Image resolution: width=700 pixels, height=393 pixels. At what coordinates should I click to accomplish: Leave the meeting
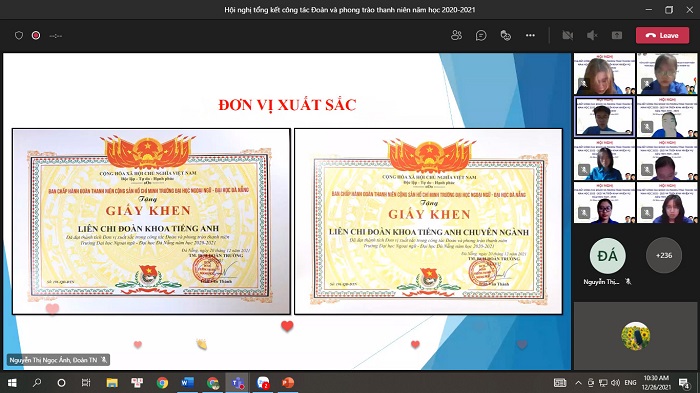662,35
